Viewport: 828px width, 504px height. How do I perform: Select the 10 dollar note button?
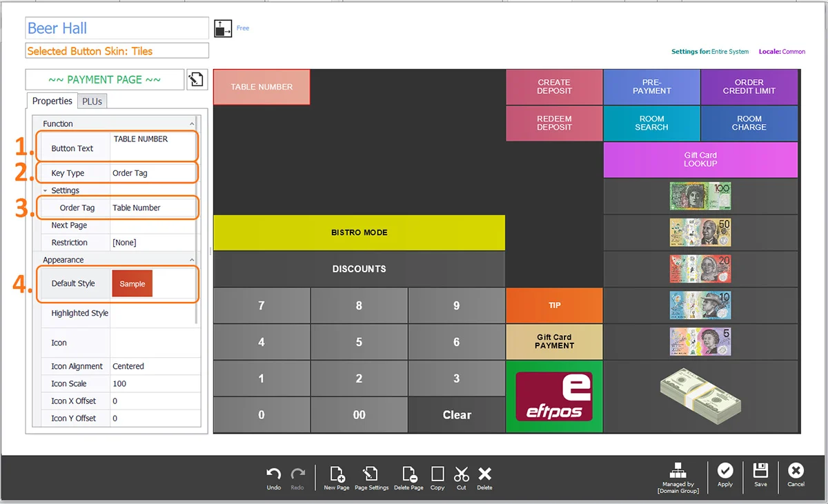(x=700, y=305)
